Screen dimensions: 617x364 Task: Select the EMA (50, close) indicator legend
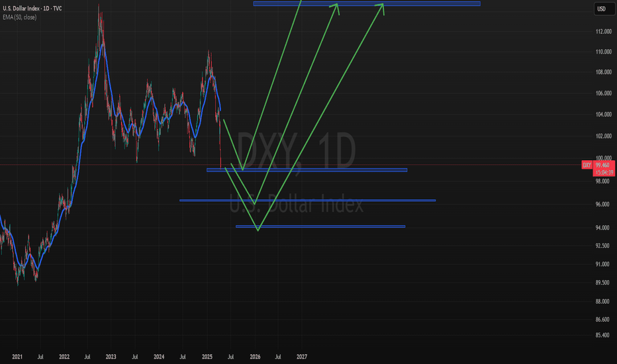point(20,17)
